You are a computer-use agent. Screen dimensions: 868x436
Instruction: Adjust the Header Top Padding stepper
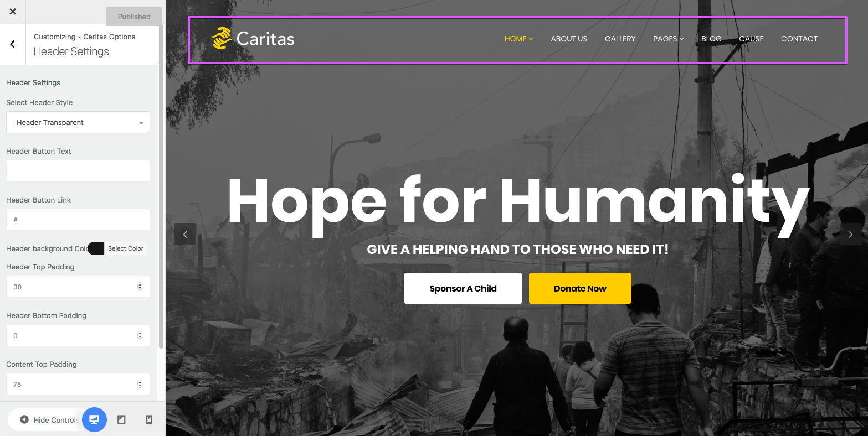[140, 287]
